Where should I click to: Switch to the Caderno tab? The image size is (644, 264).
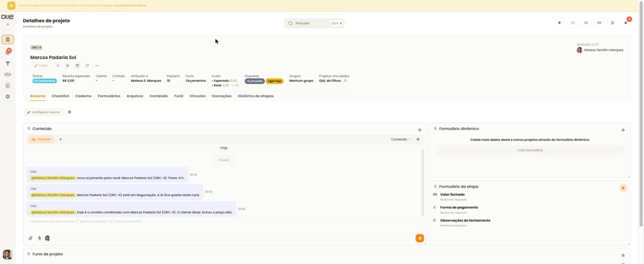tap(83, 96)
